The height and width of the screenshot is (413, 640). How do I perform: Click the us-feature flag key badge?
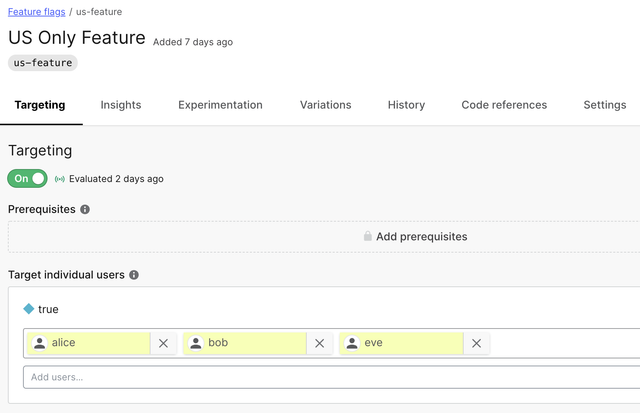(43, 62)
